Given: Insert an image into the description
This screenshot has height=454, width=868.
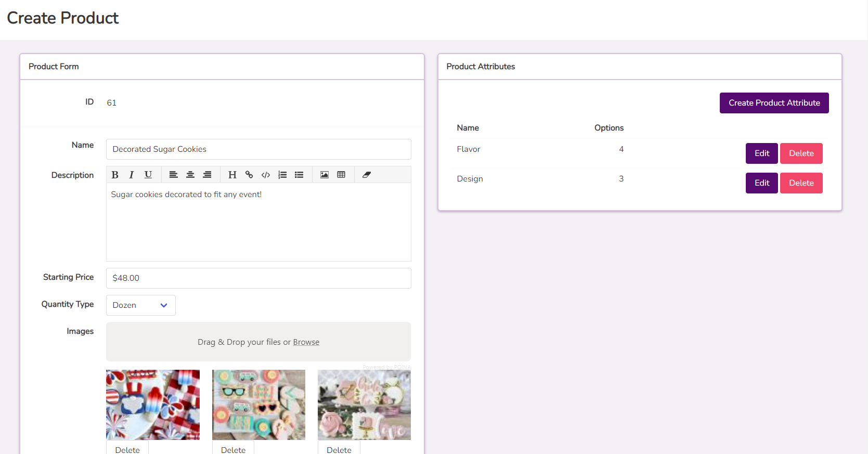Looking at the screenshot, I should pos(325,175).
